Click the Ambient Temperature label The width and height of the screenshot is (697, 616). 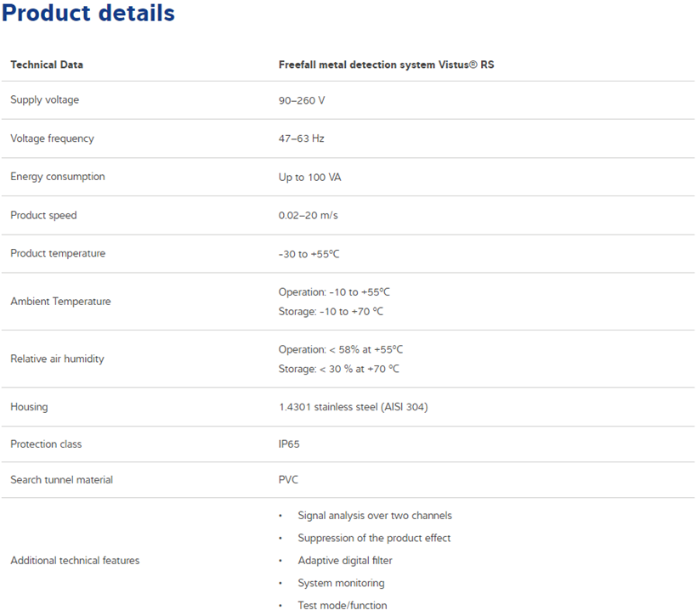click(x=60, y=302)
